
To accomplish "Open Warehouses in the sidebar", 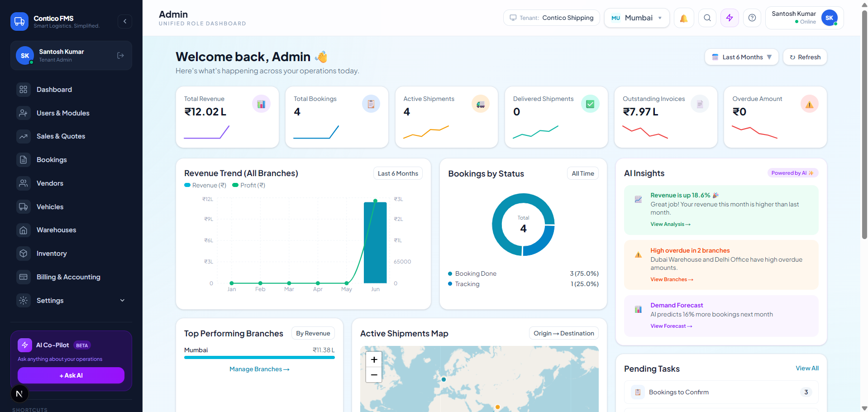I will coord(71,230).
